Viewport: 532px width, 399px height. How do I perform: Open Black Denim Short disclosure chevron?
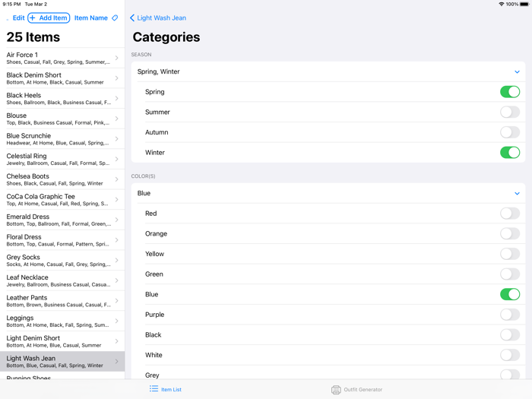click(x=117, y=78)
